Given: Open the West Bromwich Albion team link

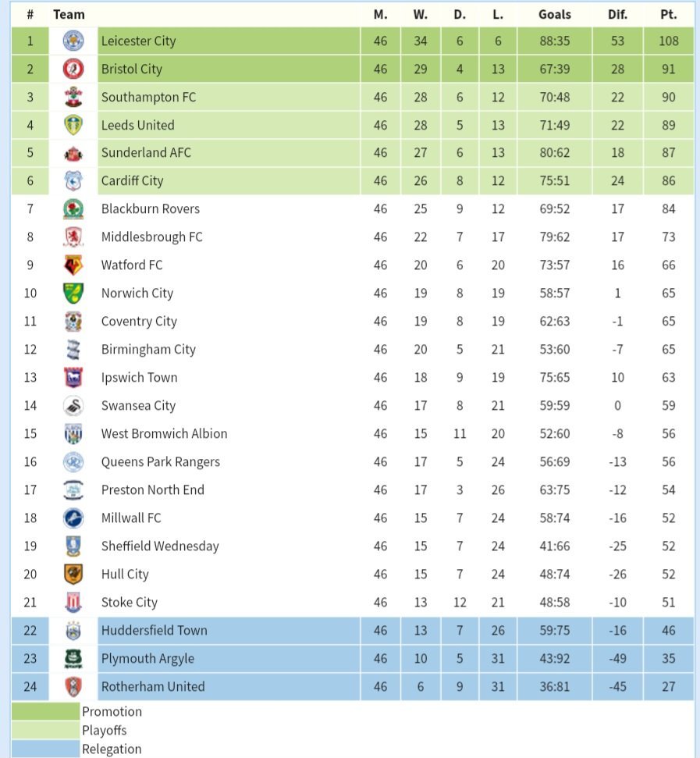Looking at the screenshot, I should pyautogui.click(x=164, y=433).
